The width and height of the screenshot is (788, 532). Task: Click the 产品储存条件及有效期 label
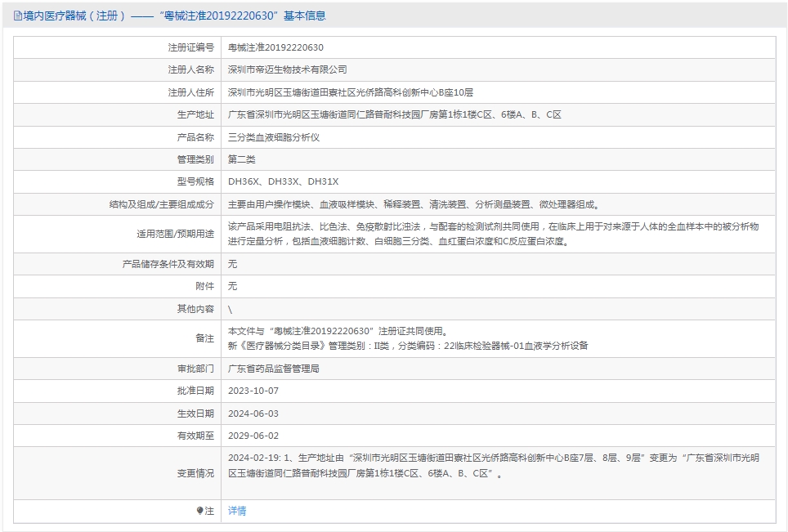168,264
